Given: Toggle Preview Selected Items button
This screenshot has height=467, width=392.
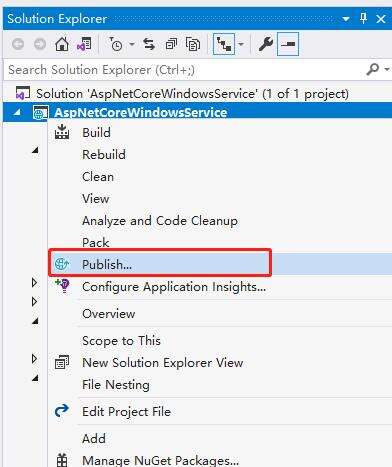Looking at the screenshot, I should coord(288,44).
